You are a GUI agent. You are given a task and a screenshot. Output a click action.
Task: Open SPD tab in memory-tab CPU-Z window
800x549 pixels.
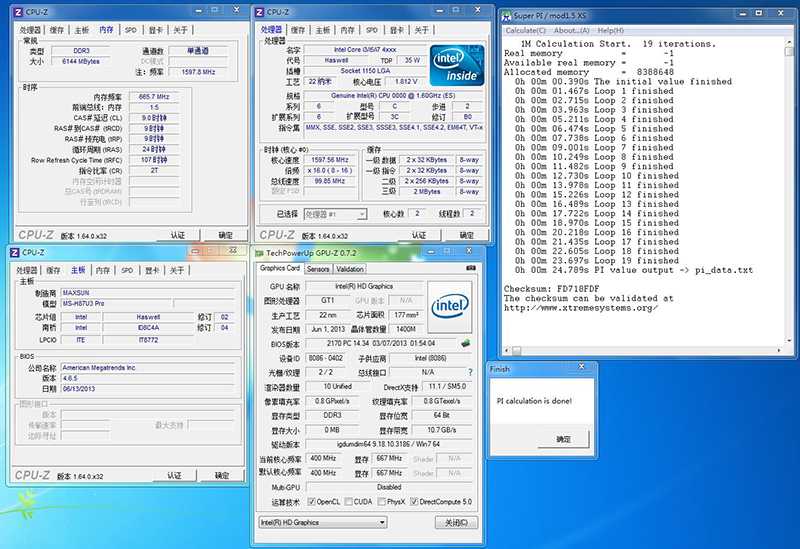point(131,30)
